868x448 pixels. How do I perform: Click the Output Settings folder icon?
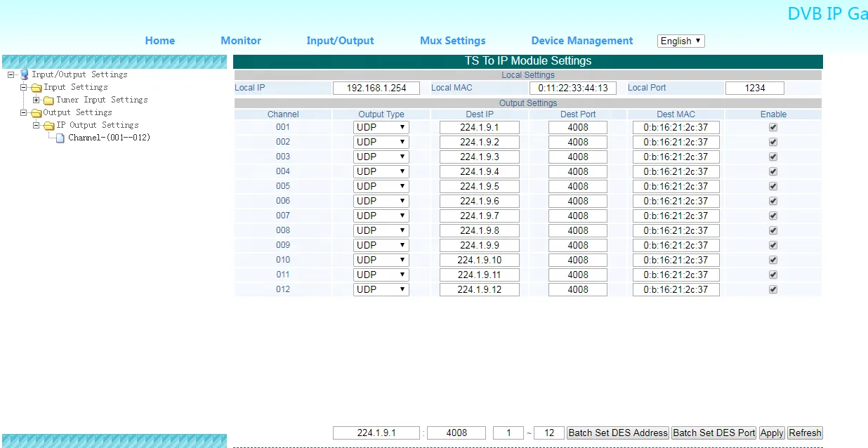pyautogui.click(x=37, y=113)
